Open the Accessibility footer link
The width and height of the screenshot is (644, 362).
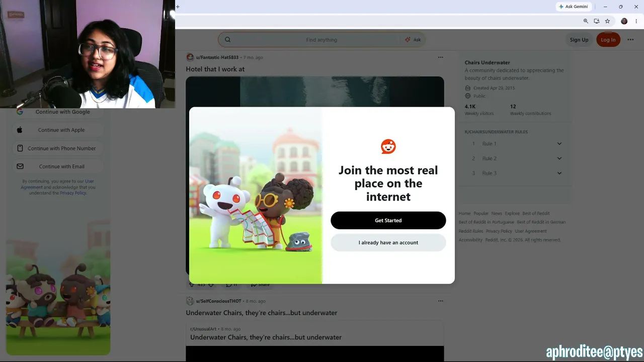[470, 240]
